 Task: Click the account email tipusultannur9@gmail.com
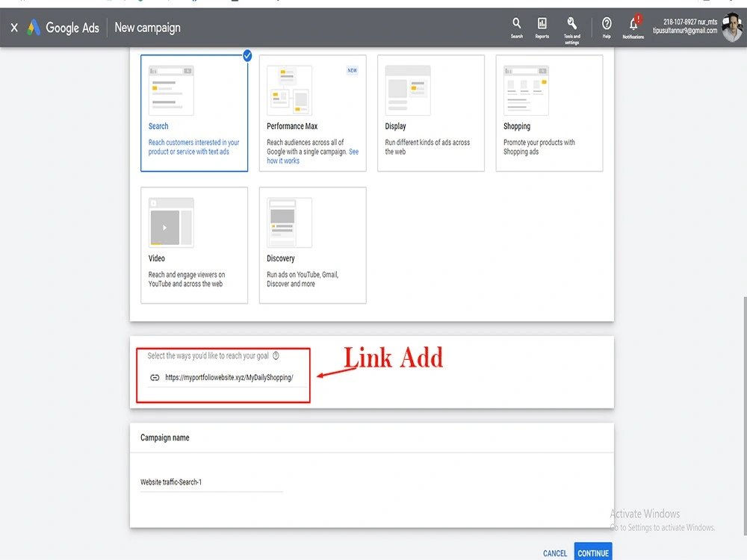click(x=684, y=31)
